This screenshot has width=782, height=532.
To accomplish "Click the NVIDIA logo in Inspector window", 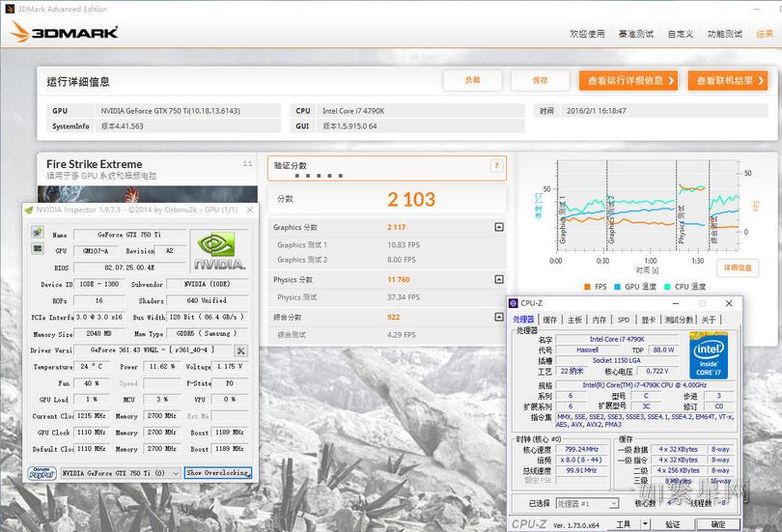I will [x=219, y=251].
